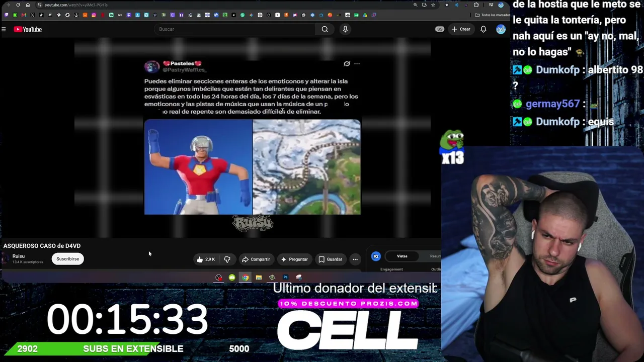
Task: Open the Gmail bookmark
Action: [x=24, y=15]
